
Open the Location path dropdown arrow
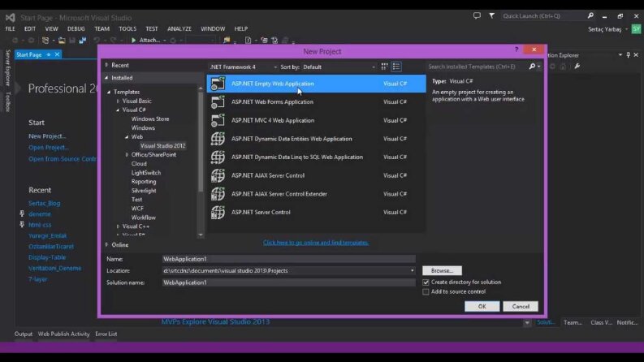(412, 271)
